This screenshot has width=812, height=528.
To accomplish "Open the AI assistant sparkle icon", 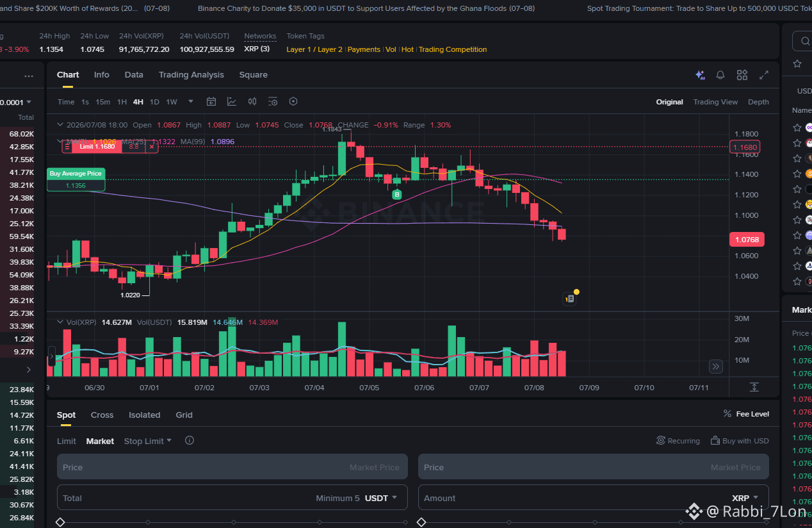I will coord(700,75).
